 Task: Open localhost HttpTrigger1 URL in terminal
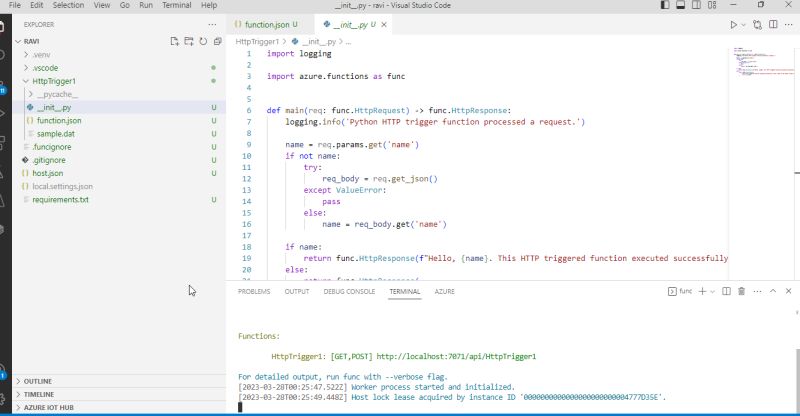(x=456, y=357)
